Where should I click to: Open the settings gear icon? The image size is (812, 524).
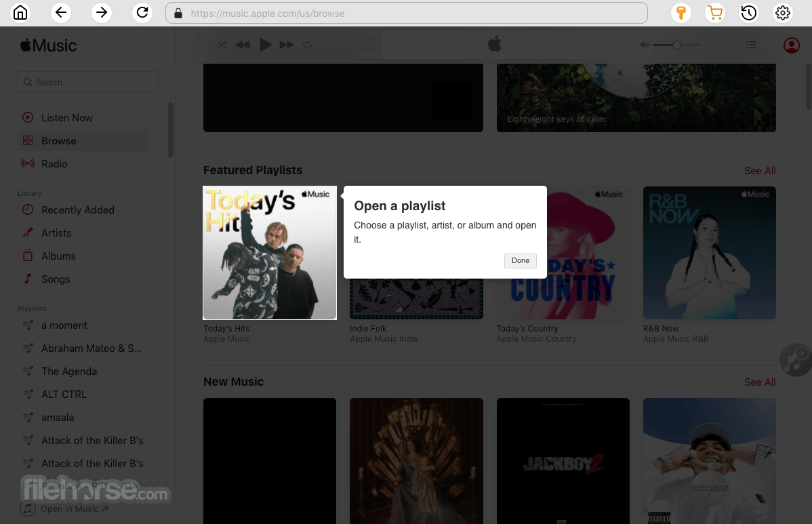click(782, 13)
